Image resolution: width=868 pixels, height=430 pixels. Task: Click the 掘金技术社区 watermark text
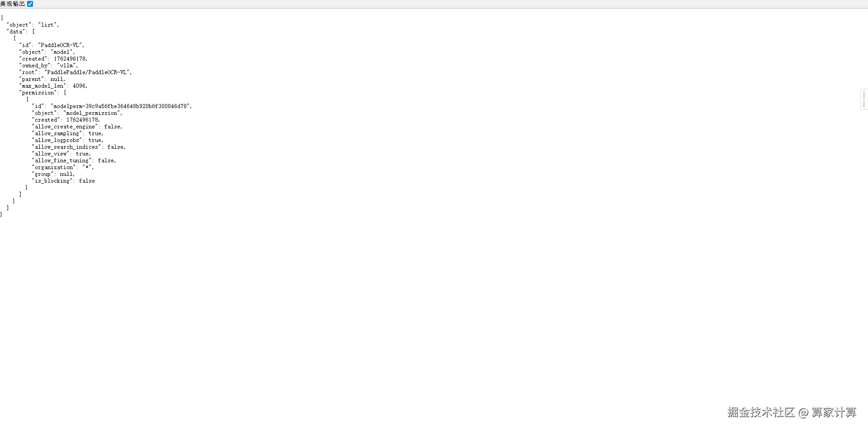761,412
